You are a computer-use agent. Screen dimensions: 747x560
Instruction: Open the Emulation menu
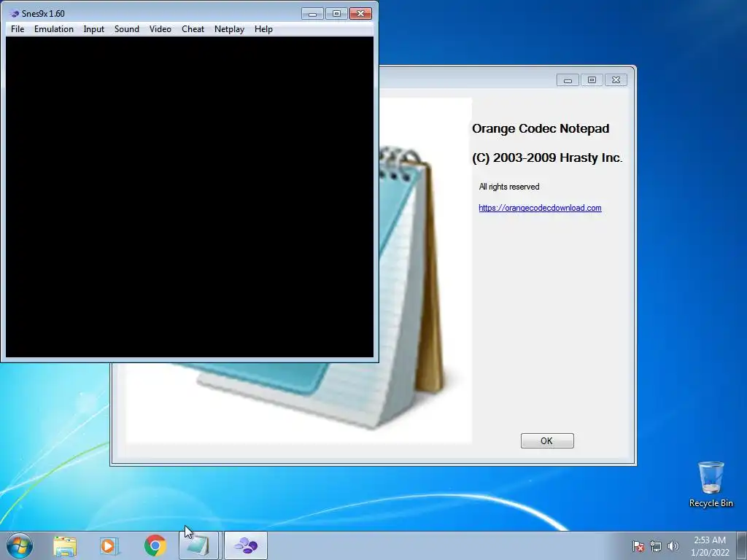pyautogui.click(x=54, y=29)
